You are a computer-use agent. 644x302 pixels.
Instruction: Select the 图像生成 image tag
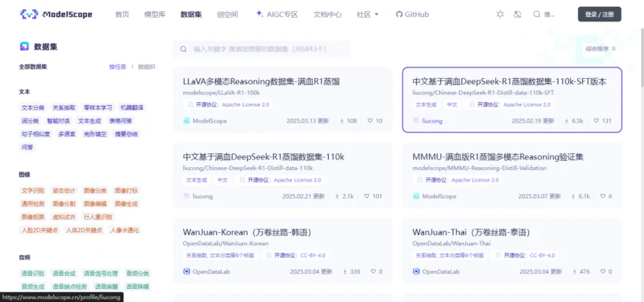(x=126, y=204)
